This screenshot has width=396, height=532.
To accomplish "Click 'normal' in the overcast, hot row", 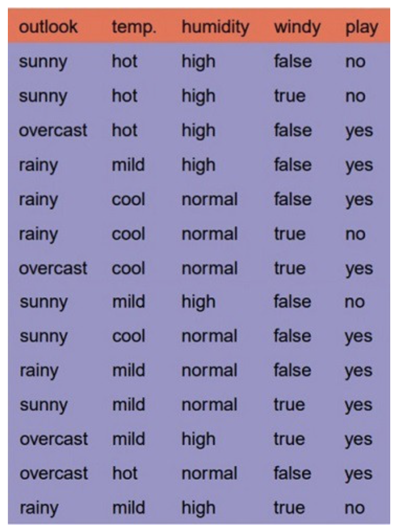I will tap(209, 473).
